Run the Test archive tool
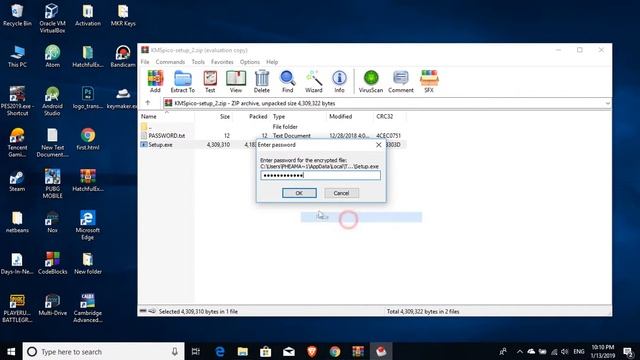Screen dimensions: 640x360 click(x=210, y=81)
